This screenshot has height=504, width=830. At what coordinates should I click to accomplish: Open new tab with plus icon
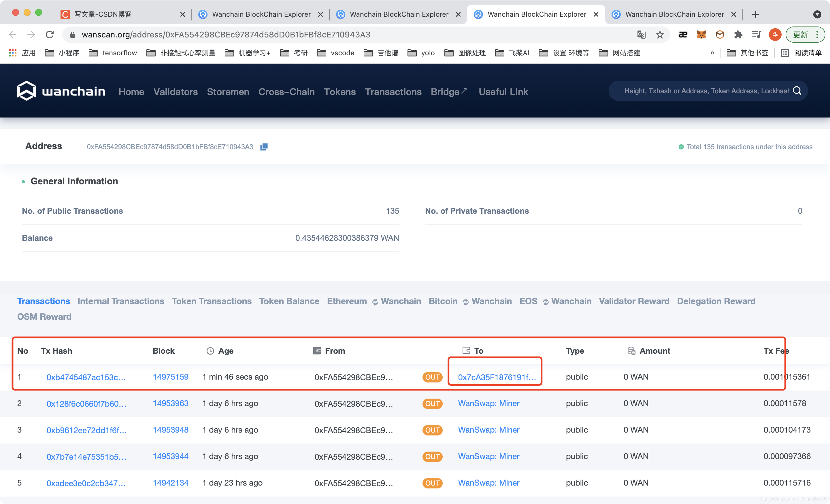point(756,14)
